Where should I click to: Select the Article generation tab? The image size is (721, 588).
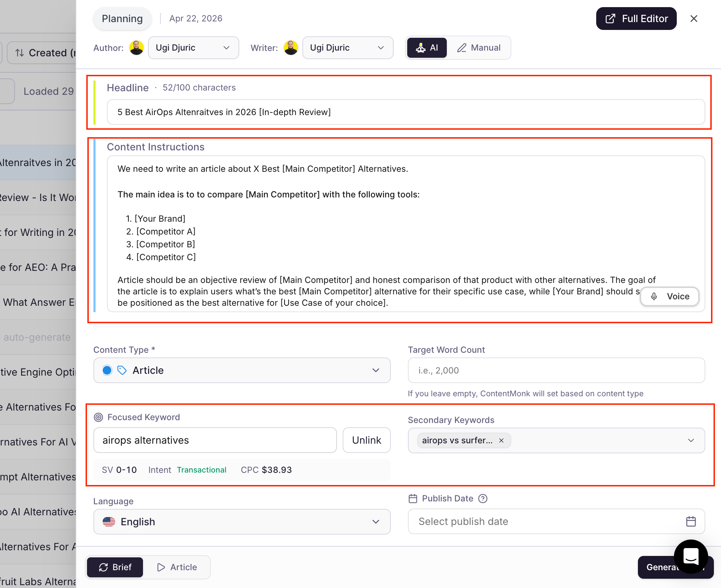coord(177,567)
